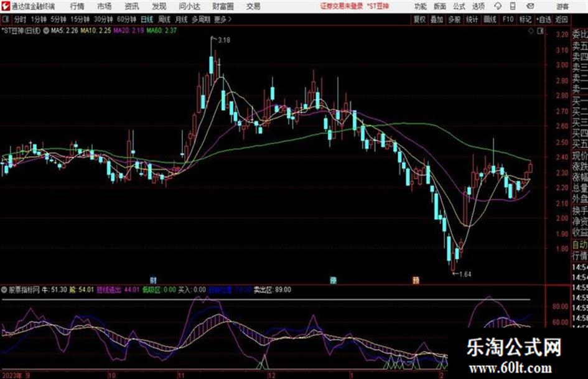The height and width of the screenshot is (379, 588).
Task: Click the 复权 toolbar button
Action: coord(419,19)
